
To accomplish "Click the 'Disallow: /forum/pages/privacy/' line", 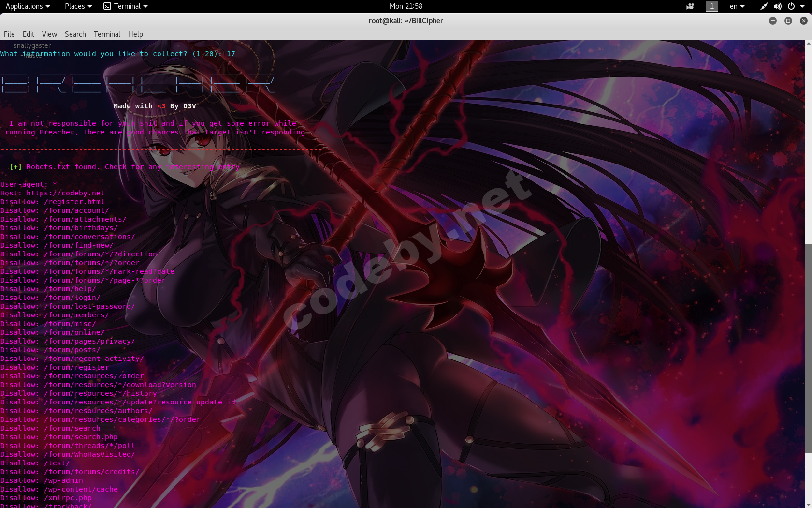I will point(68,341).
